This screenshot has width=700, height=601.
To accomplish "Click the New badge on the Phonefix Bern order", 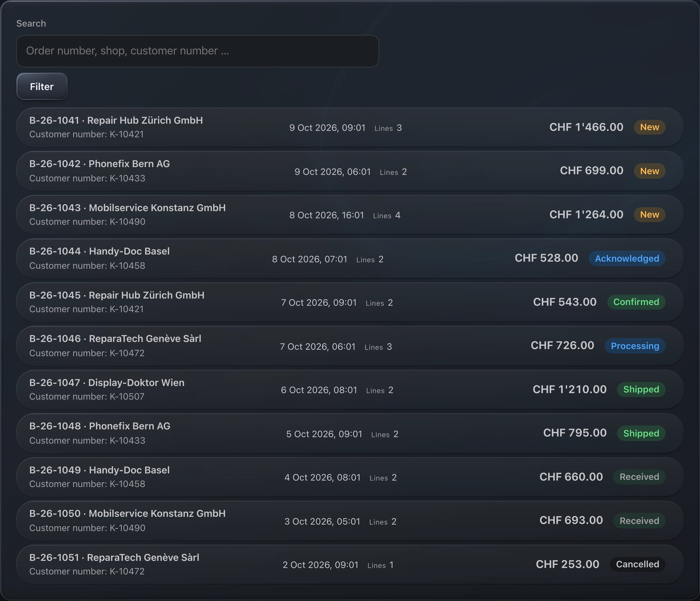I will (649, 171).
